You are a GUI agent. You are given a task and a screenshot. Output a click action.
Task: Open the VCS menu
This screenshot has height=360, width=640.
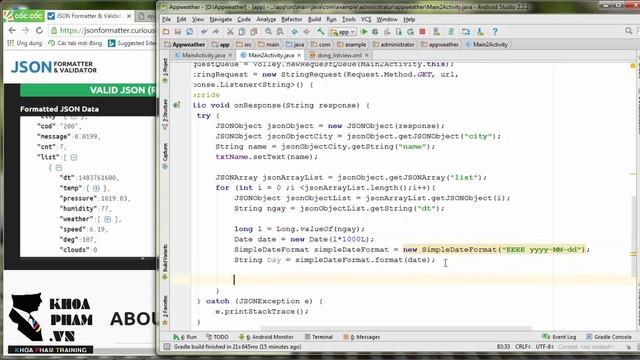tap(366, 19)
